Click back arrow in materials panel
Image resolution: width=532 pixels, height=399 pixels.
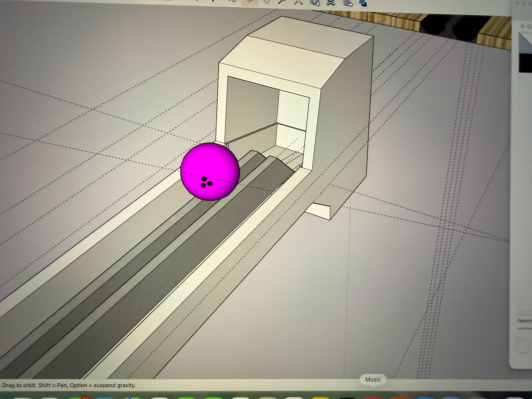pos(522,26)
